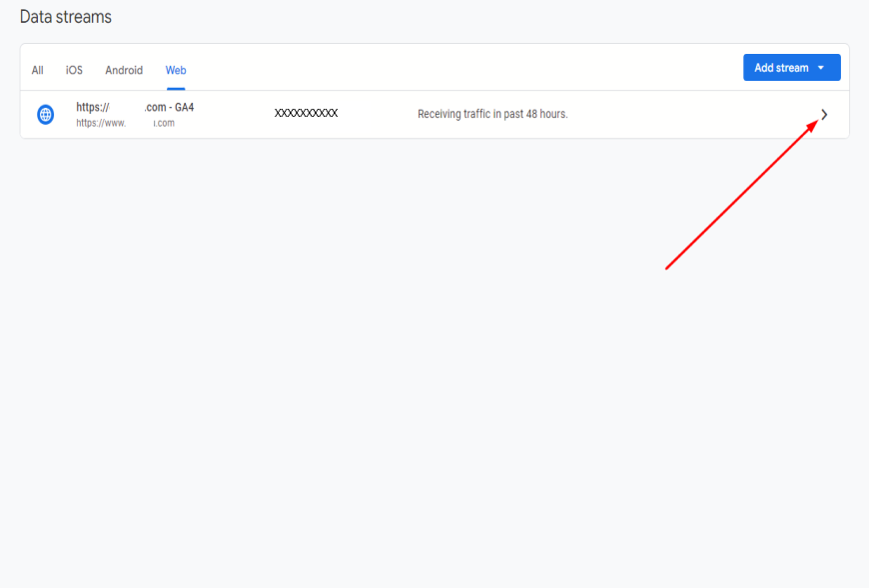Screen dimensions: 869x588
Task: Open stream details via right chevron
Action: coord(824,115)
